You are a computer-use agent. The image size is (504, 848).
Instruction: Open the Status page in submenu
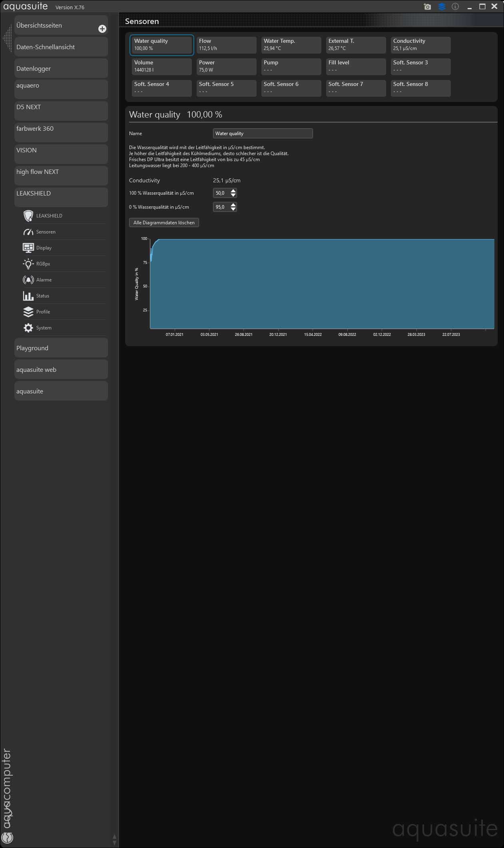click(64, 296)
